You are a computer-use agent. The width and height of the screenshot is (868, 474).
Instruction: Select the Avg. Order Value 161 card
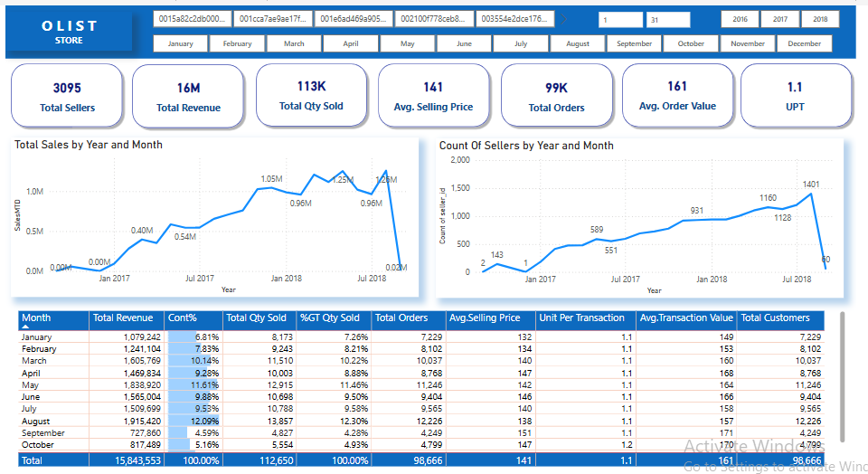pyautogui.click(x=677, y=95)
